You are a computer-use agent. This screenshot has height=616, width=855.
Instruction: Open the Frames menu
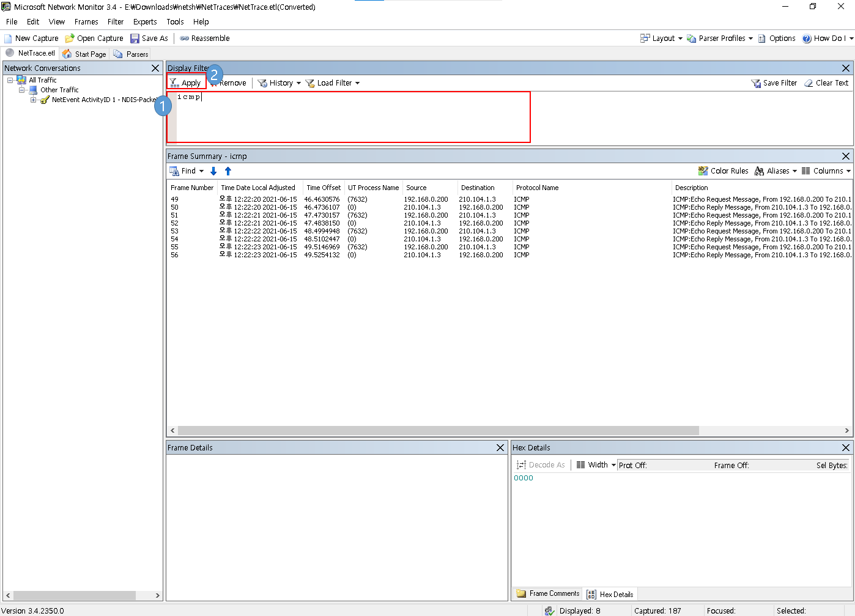tap(86, 22)
